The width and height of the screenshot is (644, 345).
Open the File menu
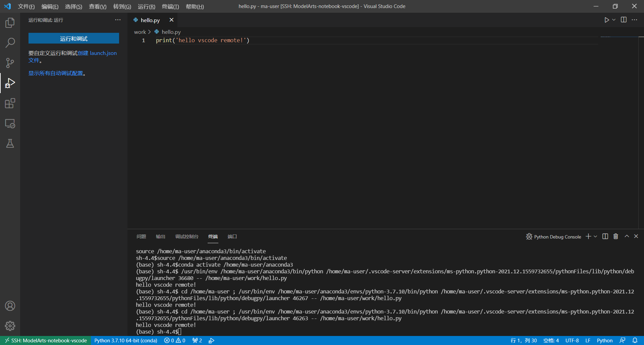point(26,7)
